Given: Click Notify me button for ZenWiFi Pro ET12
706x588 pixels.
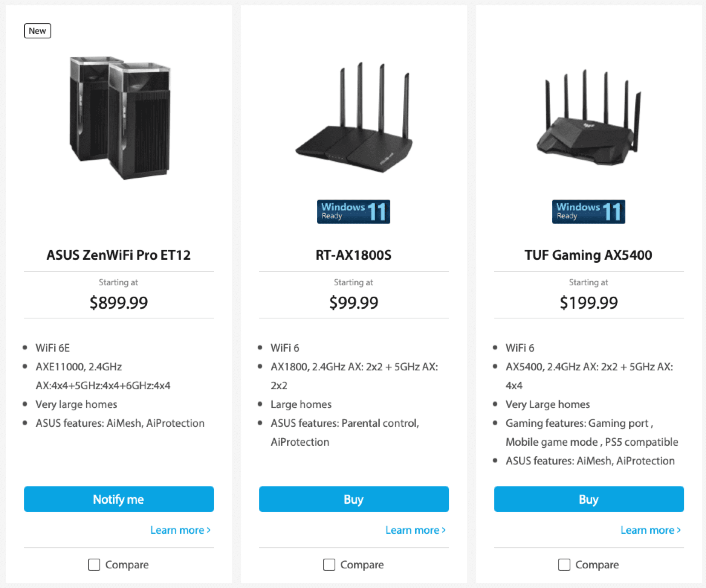Looking at the screenshot, I should click(x=119, y=499).
